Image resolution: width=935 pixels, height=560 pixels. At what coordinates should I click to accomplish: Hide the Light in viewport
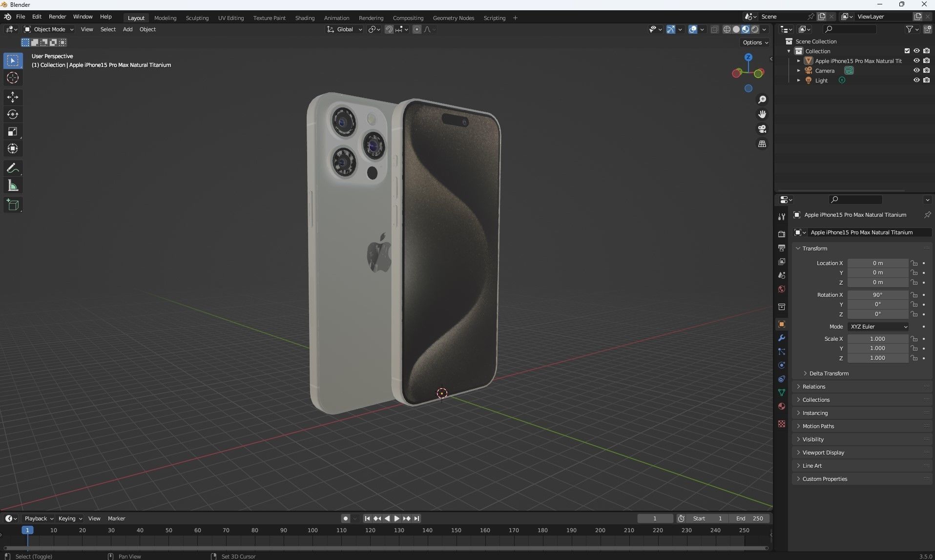pos(916,80)
